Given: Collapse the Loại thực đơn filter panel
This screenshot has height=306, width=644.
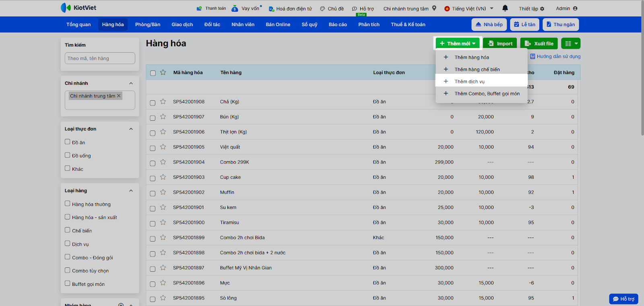Looking at the screenshot, I should tap(131, 129).
